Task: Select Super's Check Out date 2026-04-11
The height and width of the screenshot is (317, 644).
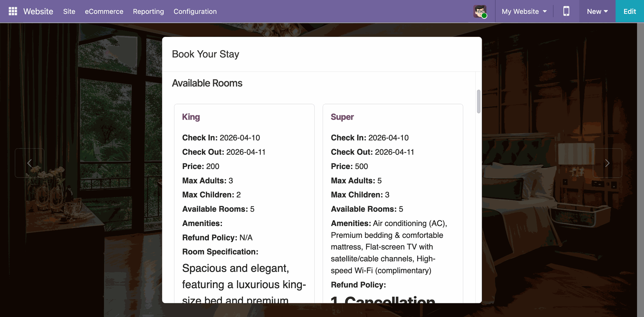Action: pyautogui.click(x=394, y=152)
